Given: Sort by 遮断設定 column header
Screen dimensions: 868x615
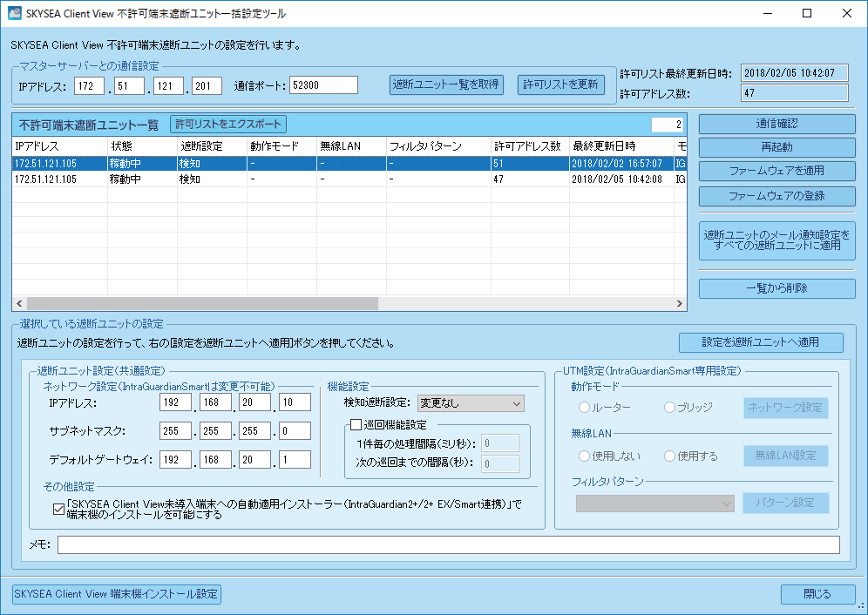Looking at the screenshot, I should (212, 146).
